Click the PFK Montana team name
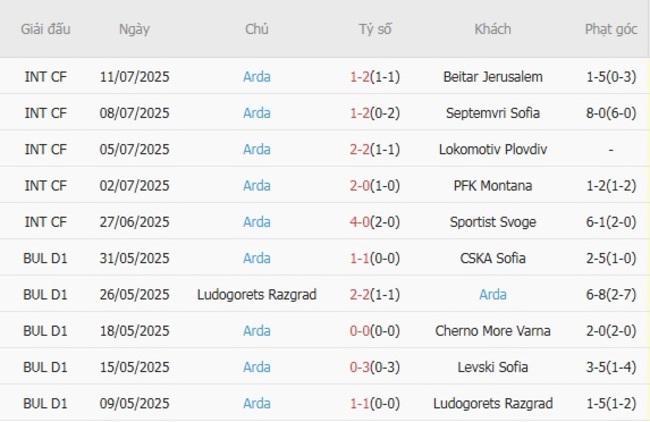 [x=492, y=185]
